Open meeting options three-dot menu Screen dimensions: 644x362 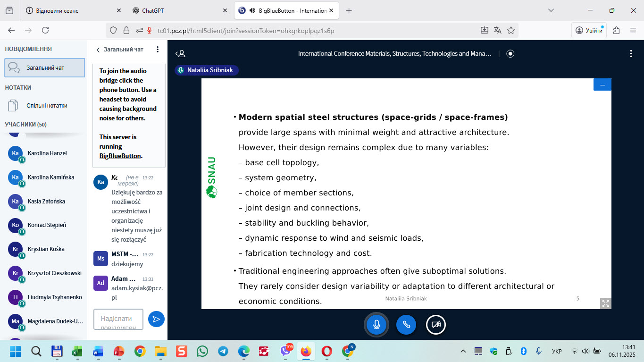click(631, 54)
